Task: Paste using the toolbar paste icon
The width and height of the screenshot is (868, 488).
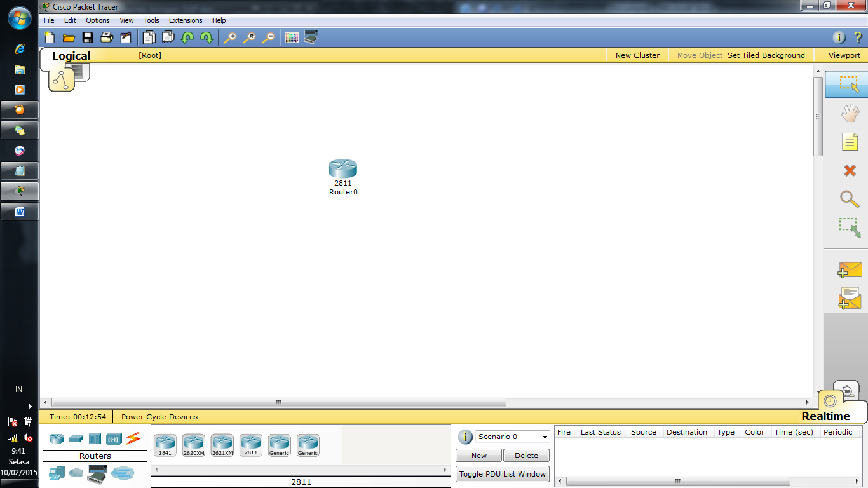Action: coord(168,37)
